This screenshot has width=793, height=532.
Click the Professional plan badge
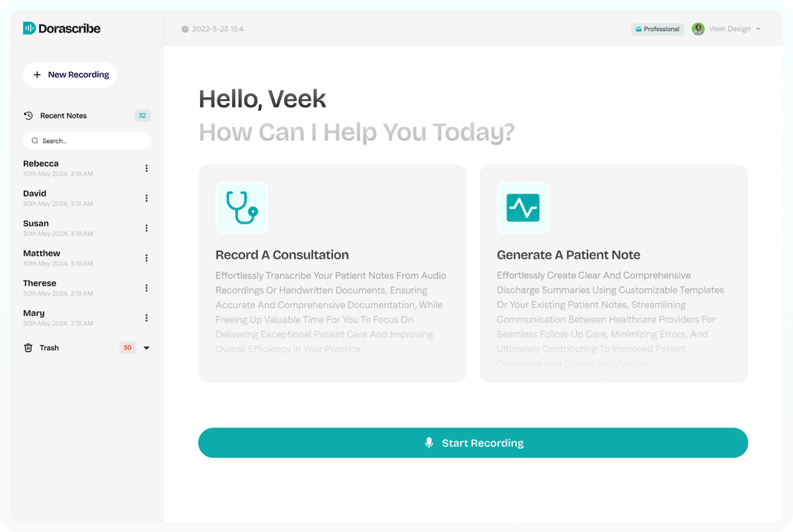click(657, 29)
